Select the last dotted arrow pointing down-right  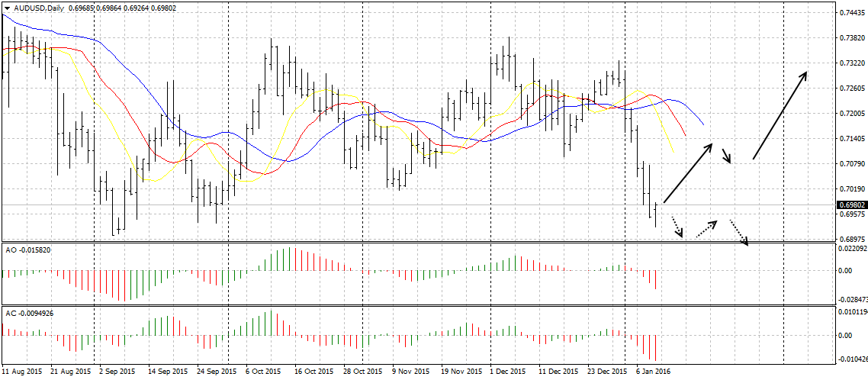(x=739, y=233)
